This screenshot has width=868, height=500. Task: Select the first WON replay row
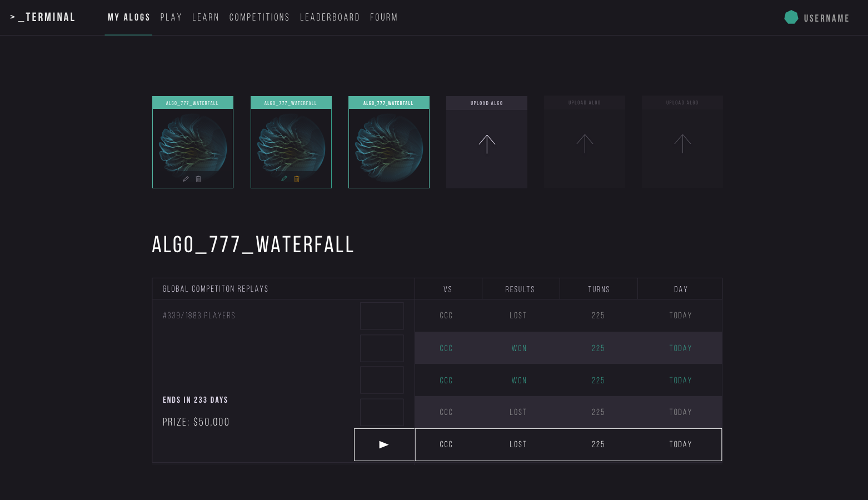pos(568,348)
